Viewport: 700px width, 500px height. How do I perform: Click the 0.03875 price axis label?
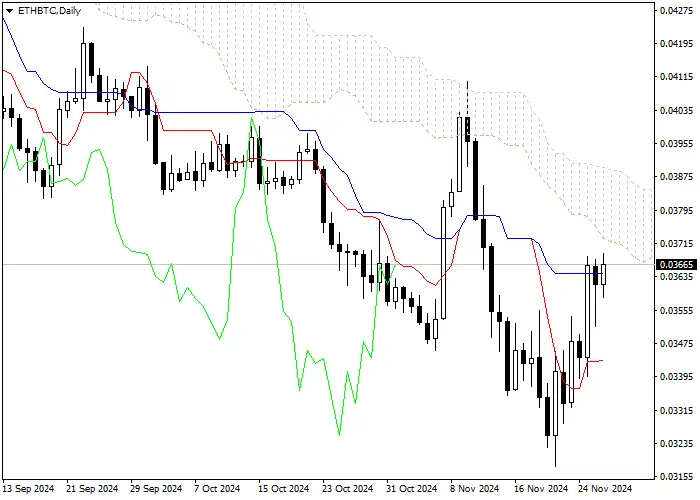tap(677, 177)
